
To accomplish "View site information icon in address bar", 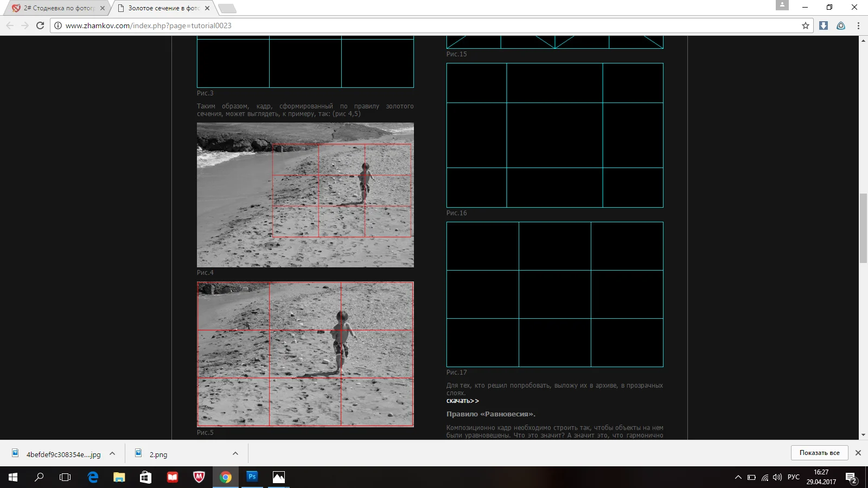I will [x=58, y=25].
